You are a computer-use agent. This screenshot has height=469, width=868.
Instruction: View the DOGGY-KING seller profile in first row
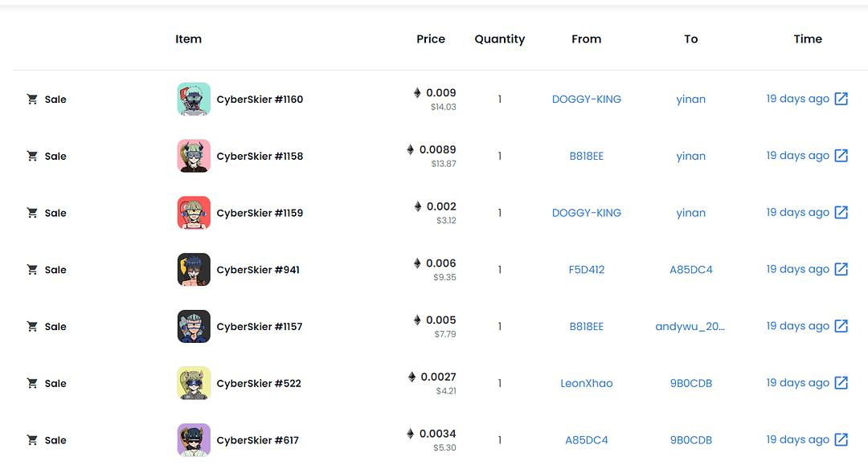(586, 100)
